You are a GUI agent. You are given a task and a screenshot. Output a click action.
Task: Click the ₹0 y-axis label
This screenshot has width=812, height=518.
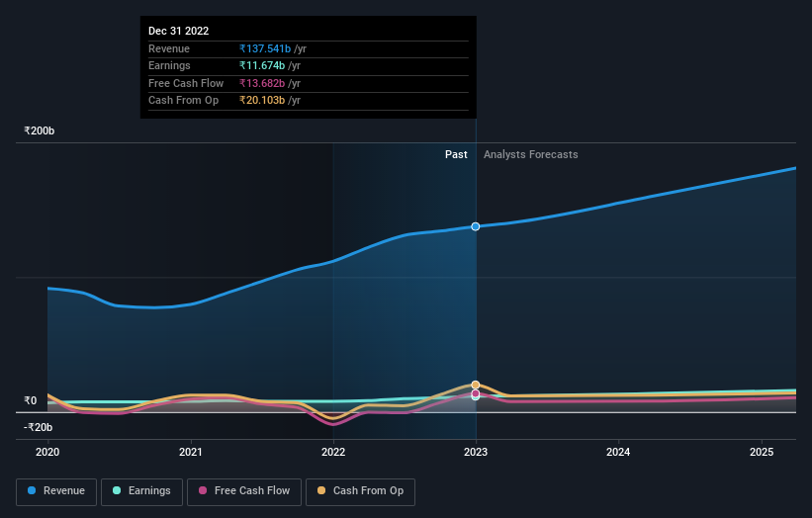pyautogui.click(x=31, y=400)
